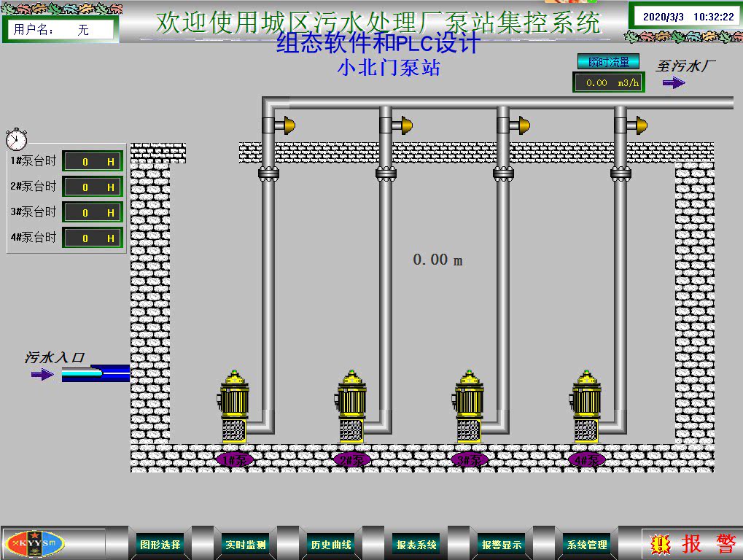Click the 污水入口 label
Viewport: 743px width, 560px height.
[x=55, y=357]
